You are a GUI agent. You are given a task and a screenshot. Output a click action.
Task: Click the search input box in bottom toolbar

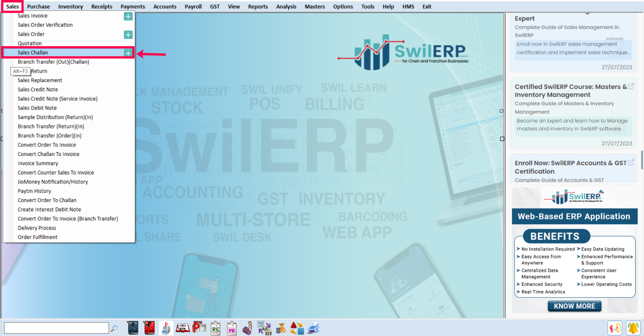pyautogui.click(x=56, y=328)
